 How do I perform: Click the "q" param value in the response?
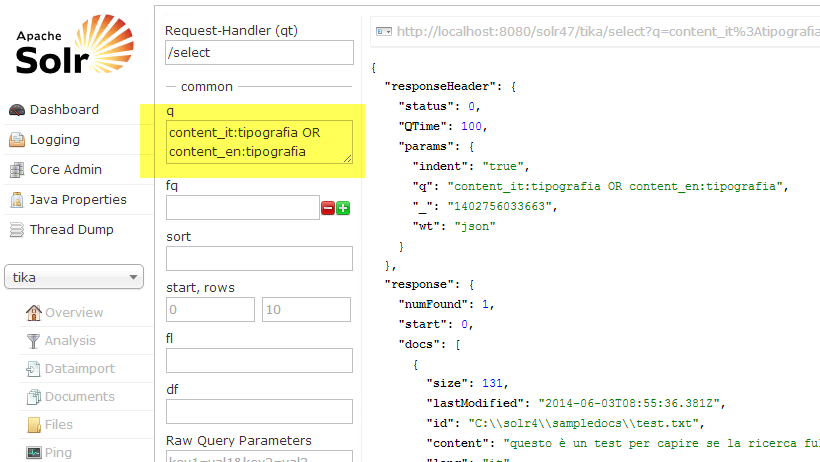tap(615, 186)
